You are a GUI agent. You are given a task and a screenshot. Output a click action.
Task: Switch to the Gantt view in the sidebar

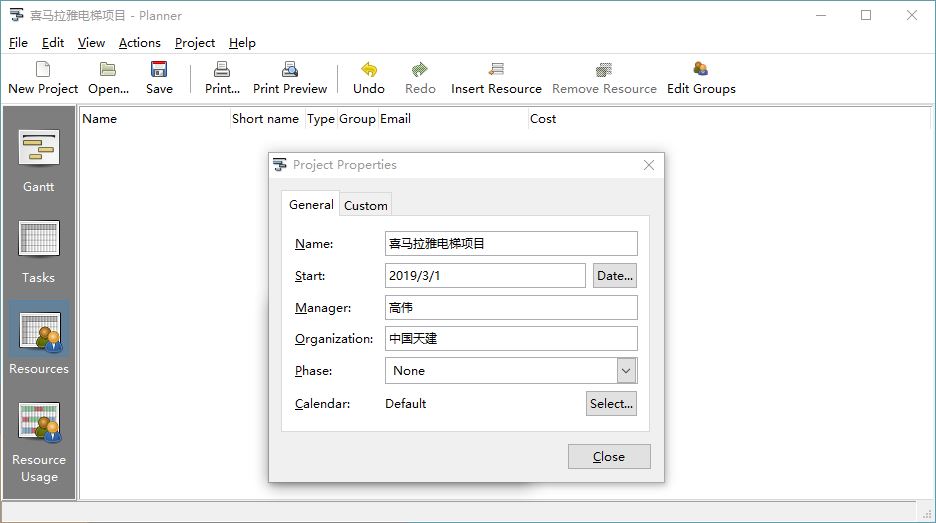pyautogui.click(x=39, y=161)
